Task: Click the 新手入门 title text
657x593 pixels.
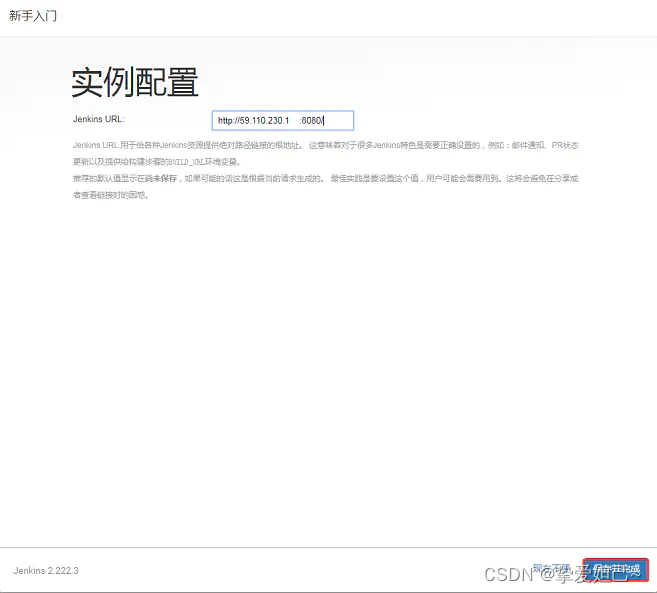Action: (33, 16)
